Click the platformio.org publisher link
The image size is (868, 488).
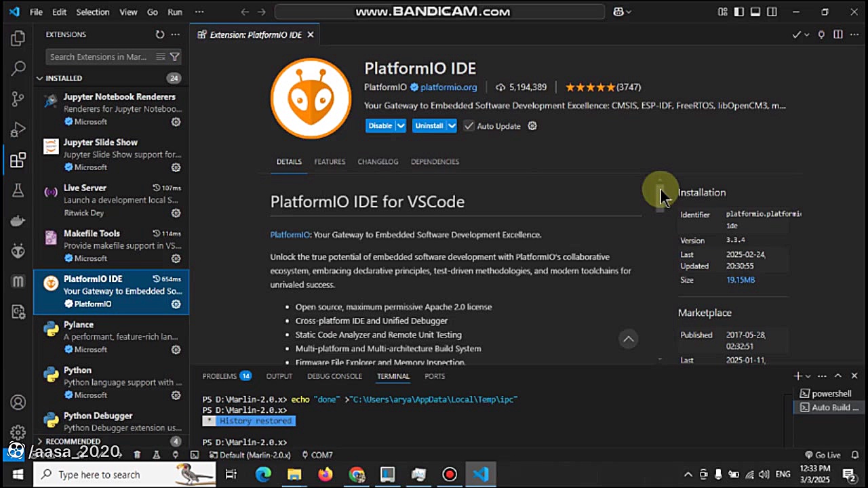pyautogui.click(x=448, y=87)
